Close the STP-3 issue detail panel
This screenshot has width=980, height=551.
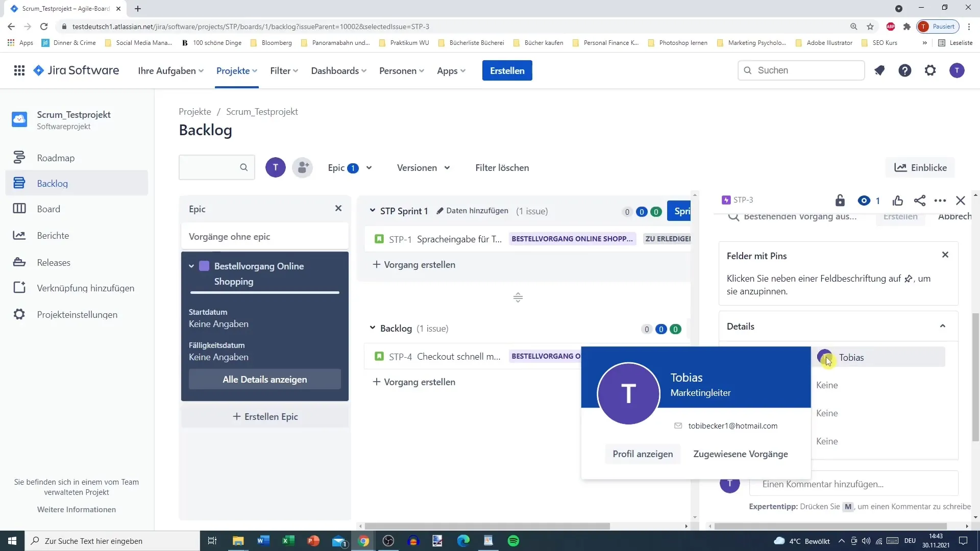[x=961, y=201]
